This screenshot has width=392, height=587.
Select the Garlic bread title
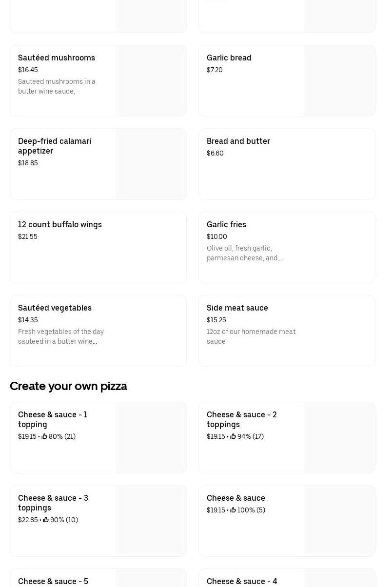[x=229, y=58]
